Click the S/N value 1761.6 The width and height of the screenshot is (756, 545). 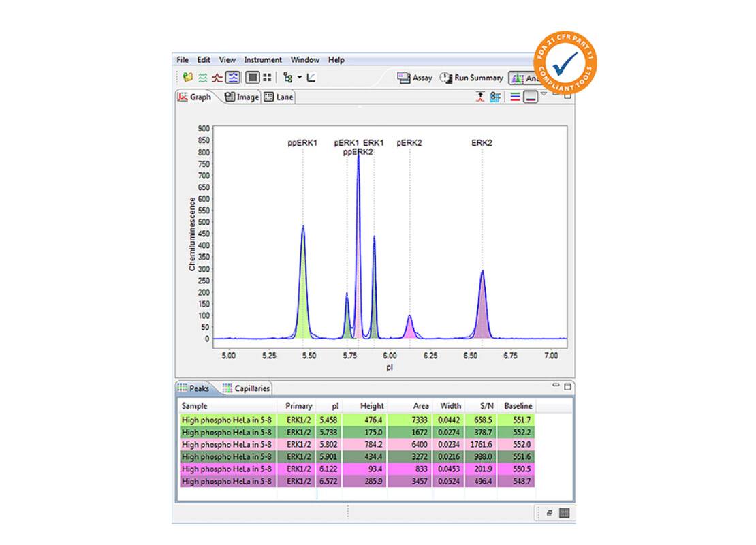(x=481, y=444)
